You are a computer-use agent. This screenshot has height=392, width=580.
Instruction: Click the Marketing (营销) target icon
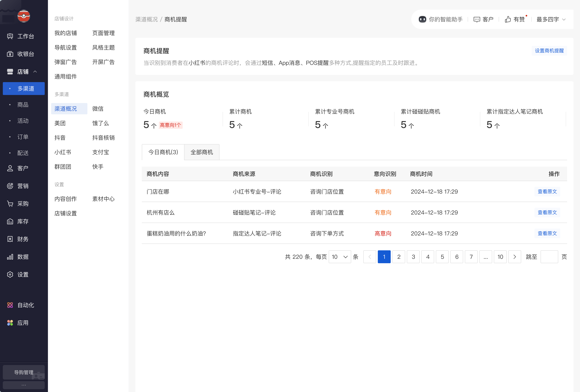click(x=10, y=186)
